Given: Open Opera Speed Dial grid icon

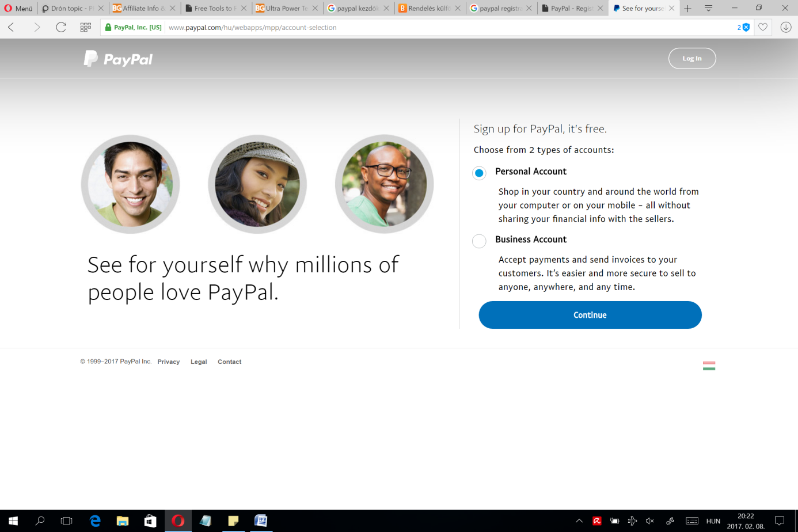Looking at the screenshot, I should click(x=86, y=27).
